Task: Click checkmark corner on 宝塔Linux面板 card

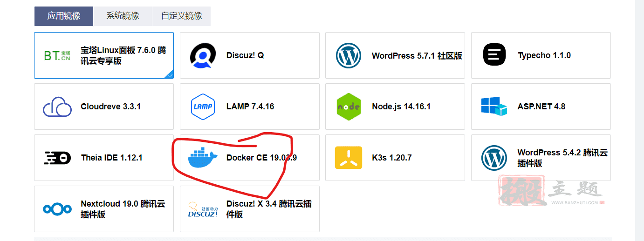Action: point(170,75)
